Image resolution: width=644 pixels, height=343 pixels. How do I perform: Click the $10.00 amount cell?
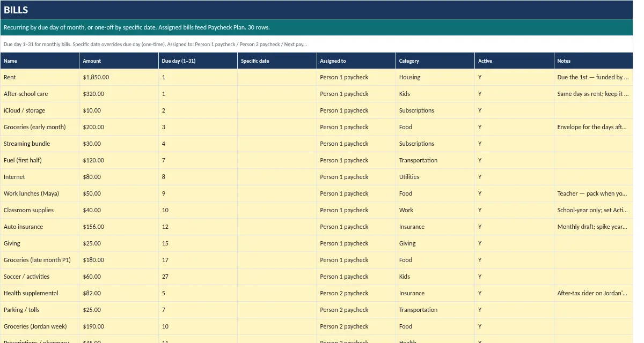click(x=119, y=110)
